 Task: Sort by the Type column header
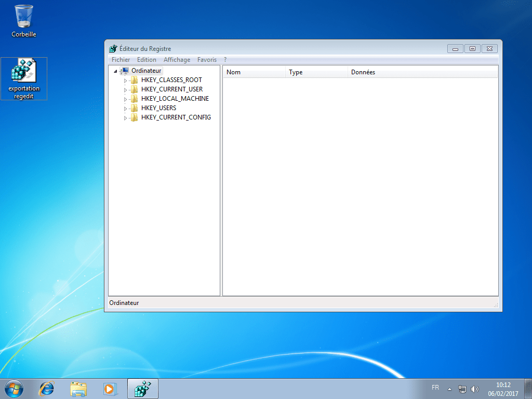click(296, 72)
